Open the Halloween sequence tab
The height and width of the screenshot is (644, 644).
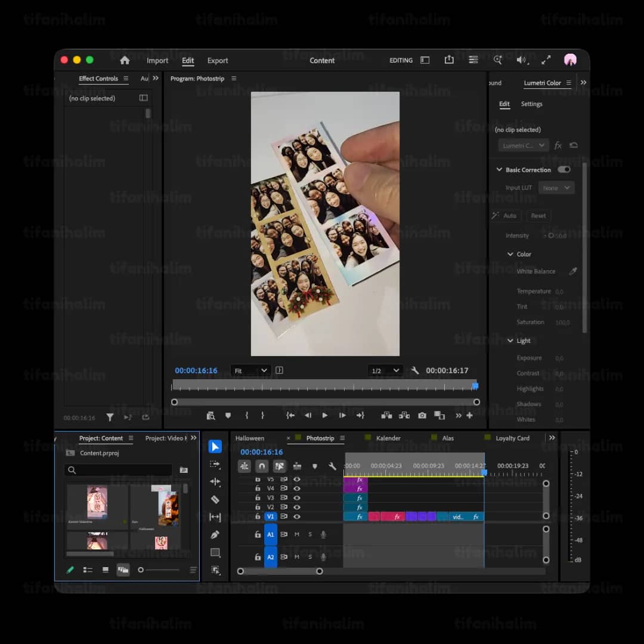(x=250, y=438)
